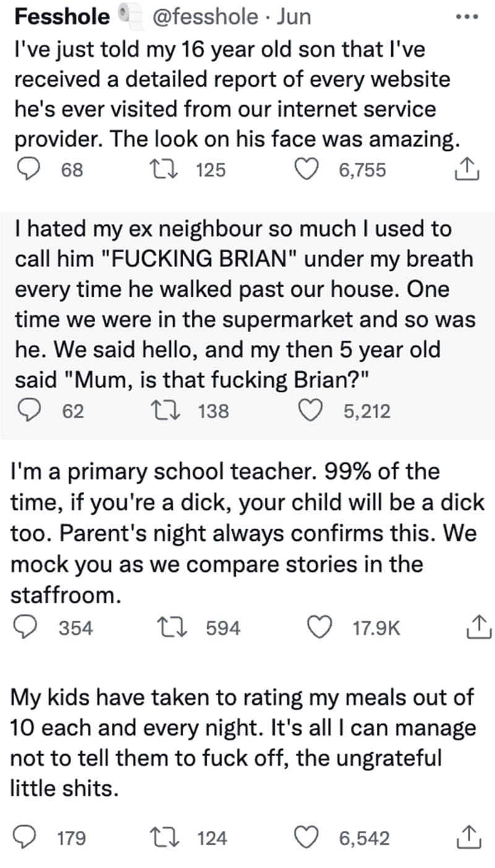Viewport: 495px width, 868px height.
Task: Reply to the primary school teacher tweet
Action: click(x=26, y=628)
